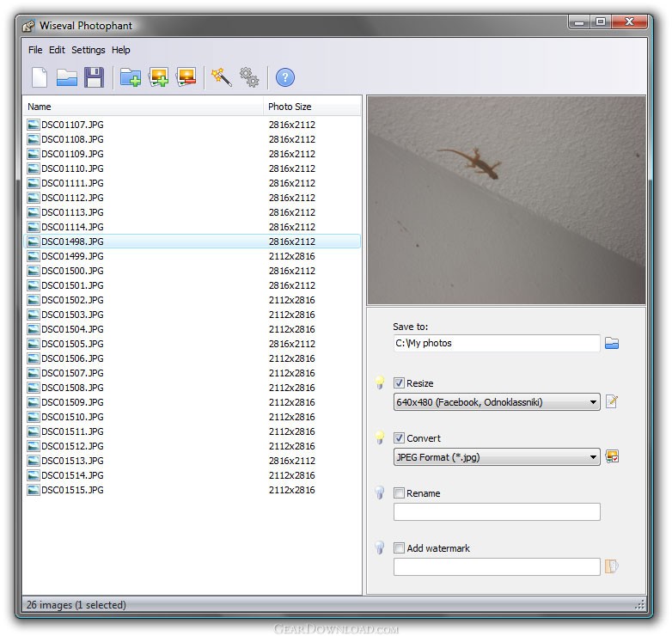Expand the JPEG Format conversion dropdown
The image size is (672, 636).
[497, 457]
